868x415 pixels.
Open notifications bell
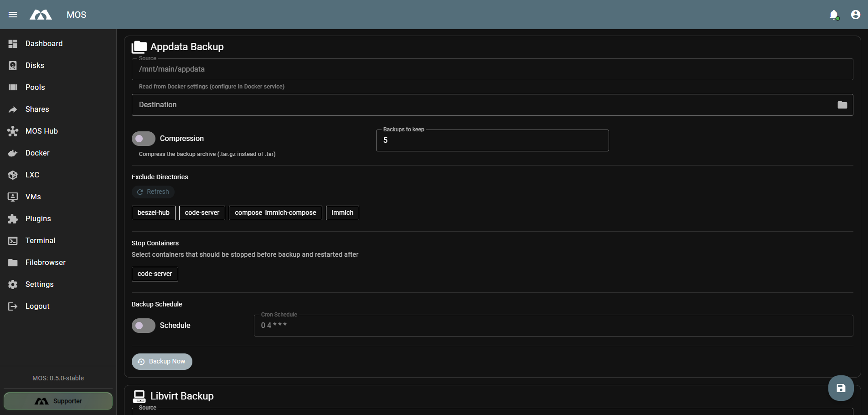834,15
